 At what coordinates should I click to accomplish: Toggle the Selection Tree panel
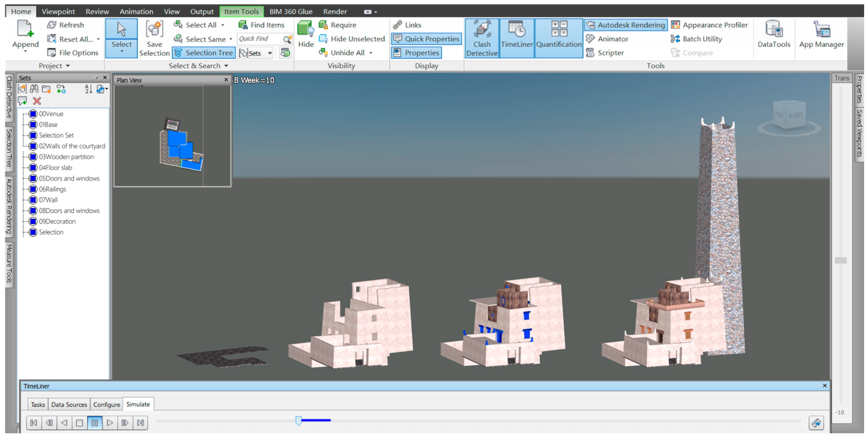[x=204, y=53]
